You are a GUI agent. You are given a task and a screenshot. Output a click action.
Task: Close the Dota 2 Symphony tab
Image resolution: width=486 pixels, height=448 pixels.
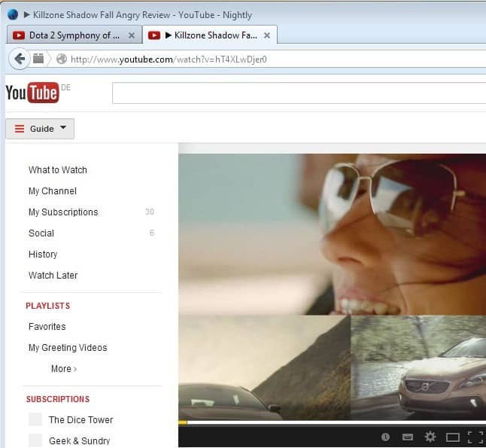(132, 35)
